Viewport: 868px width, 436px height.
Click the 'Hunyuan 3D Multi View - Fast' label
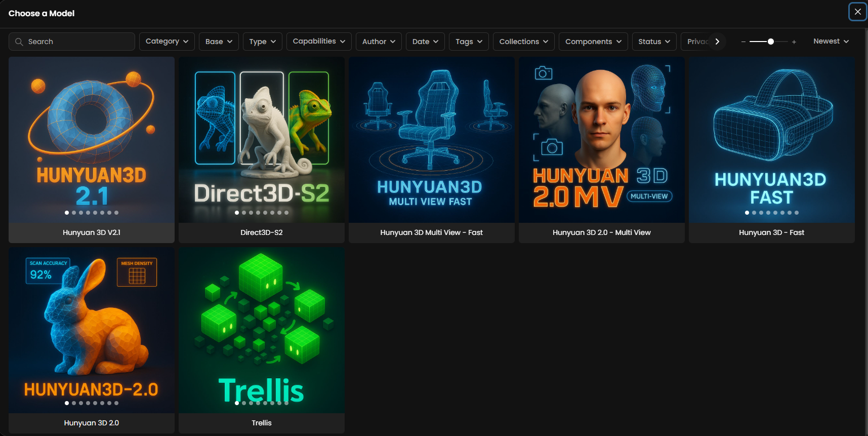pyautogui.click(x=432, y=232)
